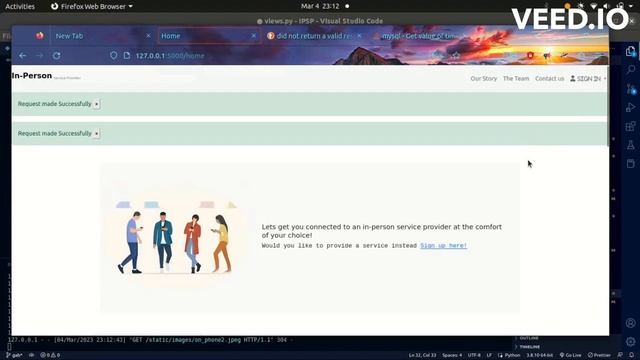The height and width of the screenshot is (360, 640).
Task: Reload the current Firefox page
Action: pos(57,56)
